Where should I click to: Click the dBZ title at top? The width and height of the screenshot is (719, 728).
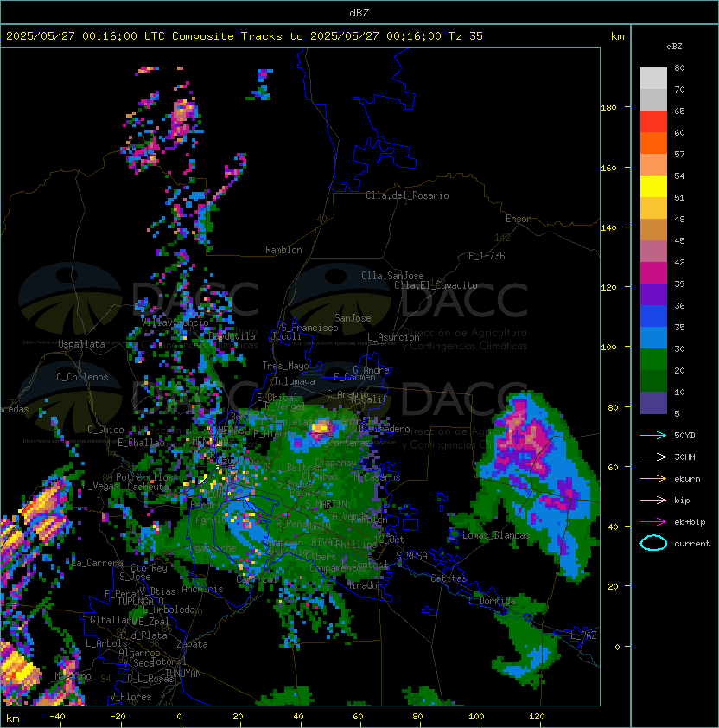pos(359,12)
